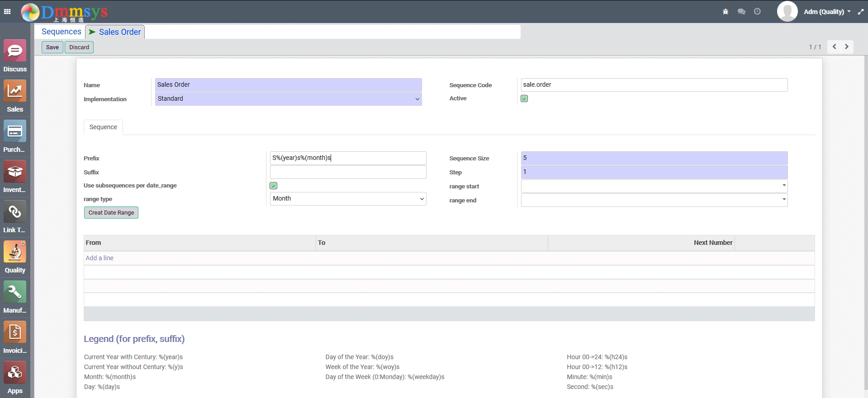Click into the Suffix field
This screenshot has width=868, height=398.
click(348, 172)
